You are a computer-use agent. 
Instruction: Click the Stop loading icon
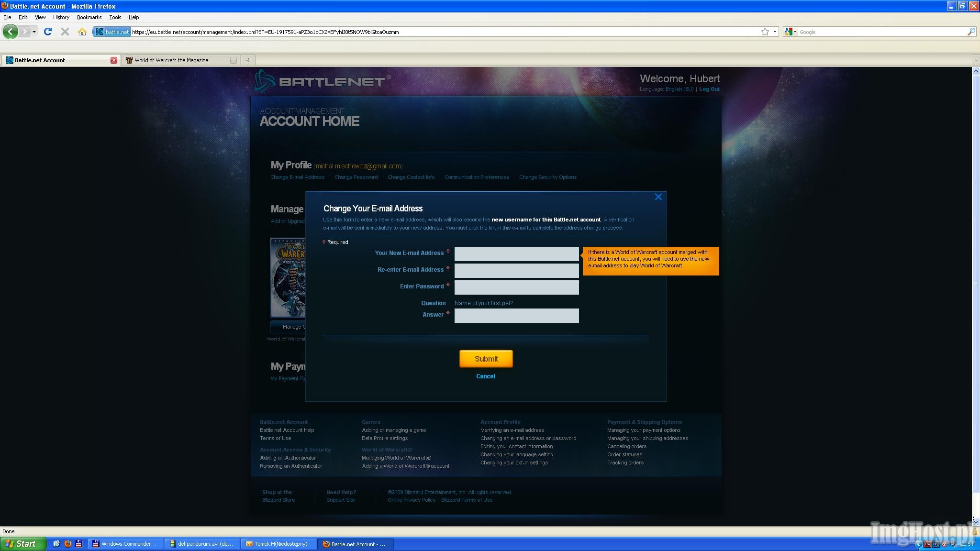coord(65,32)
